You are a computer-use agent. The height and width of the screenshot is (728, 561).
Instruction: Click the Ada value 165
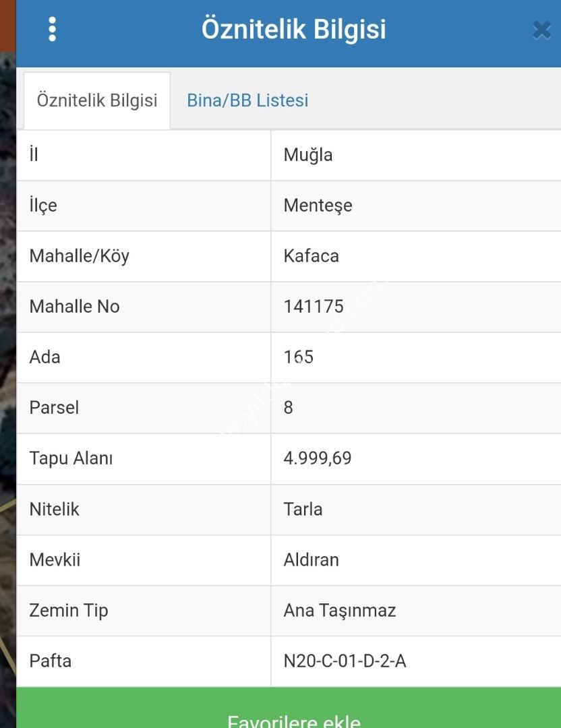coord(299,357)
